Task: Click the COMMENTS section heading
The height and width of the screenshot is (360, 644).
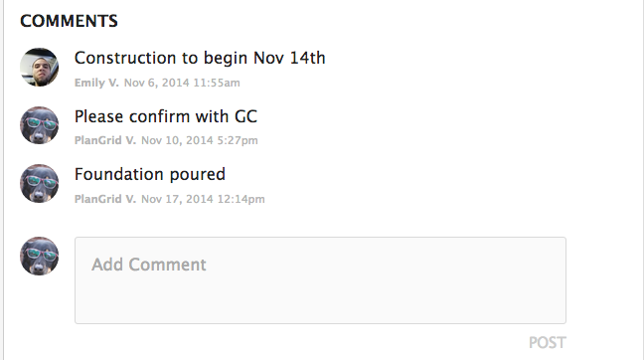Action: 69,21
